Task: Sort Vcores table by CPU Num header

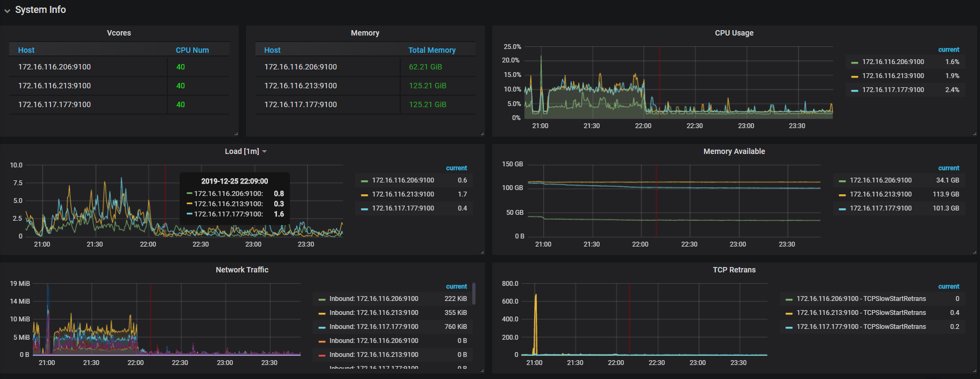Action: [192, 50]
